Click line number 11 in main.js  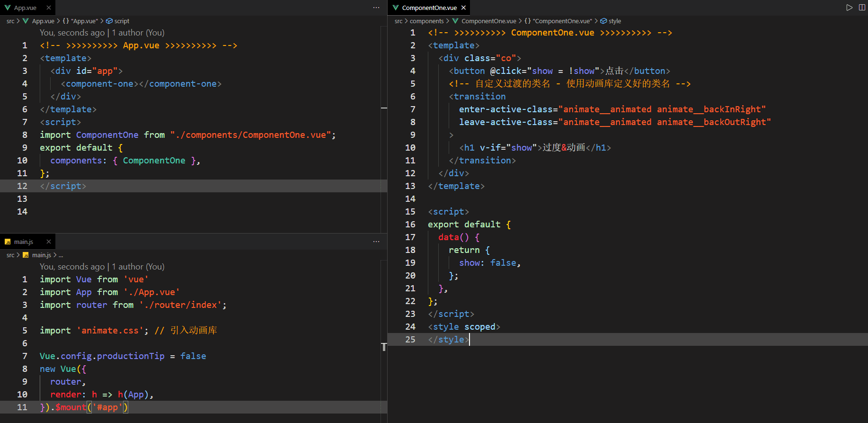pos(22,407)
